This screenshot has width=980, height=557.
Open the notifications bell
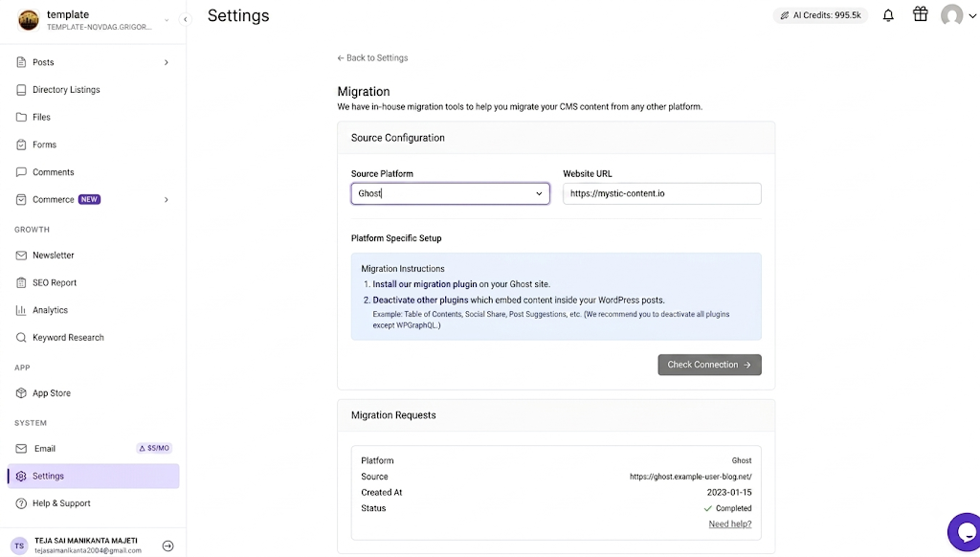click(x=888, y=15)
